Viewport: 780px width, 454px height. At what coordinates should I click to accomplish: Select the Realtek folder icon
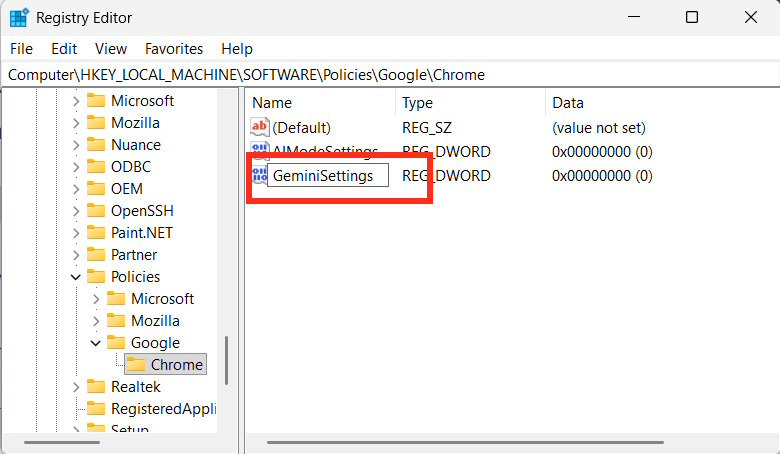pyautogui.click(x=96, y=386)
